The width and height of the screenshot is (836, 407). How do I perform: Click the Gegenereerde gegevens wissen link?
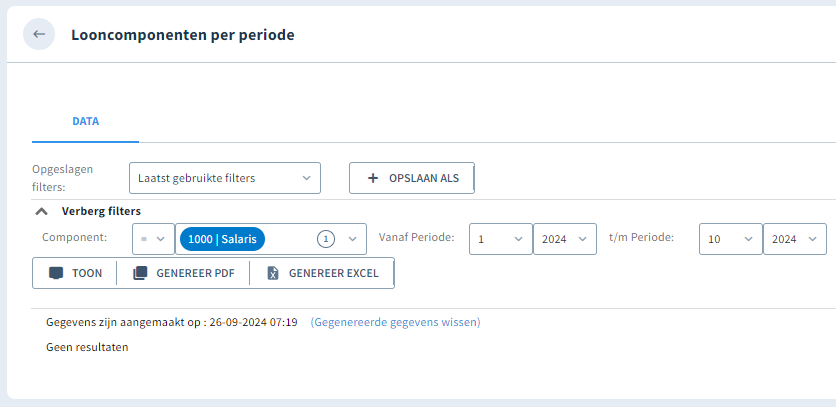(x=396, y=322)
